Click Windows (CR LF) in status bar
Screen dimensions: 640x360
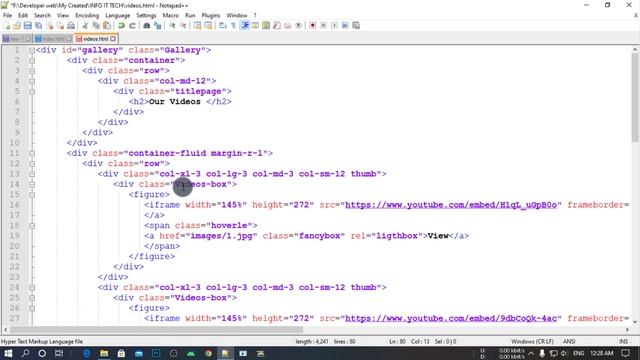click(x=532, y=341)
